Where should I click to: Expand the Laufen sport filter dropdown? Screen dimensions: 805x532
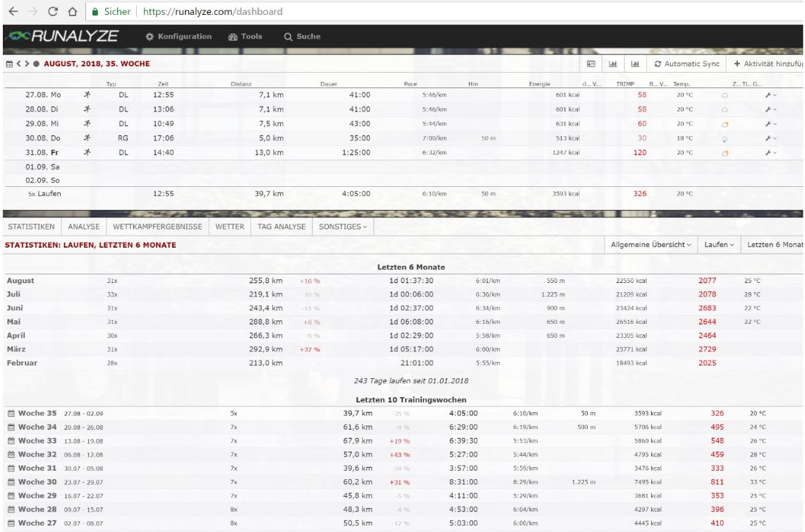point(719,244)
